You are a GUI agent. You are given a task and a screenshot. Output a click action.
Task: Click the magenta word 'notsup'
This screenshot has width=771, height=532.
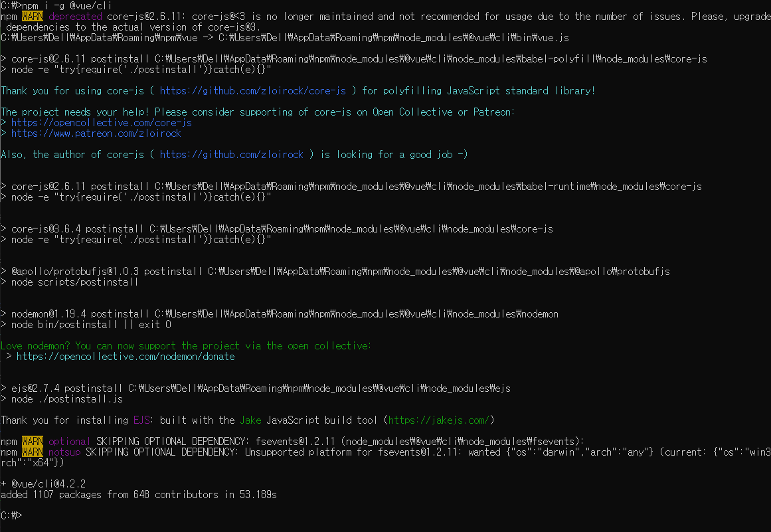point(64,452)
